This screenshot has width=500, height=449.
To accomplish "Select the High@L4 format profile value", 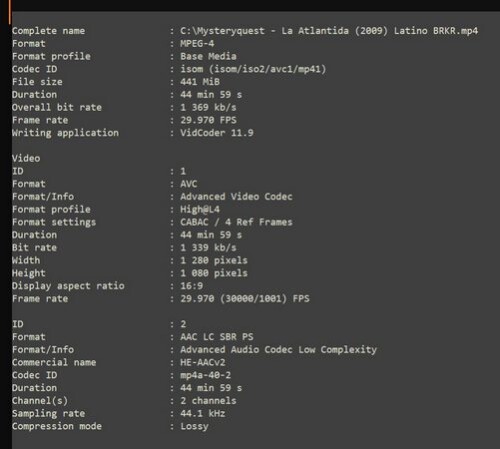I will pos(200,209).
